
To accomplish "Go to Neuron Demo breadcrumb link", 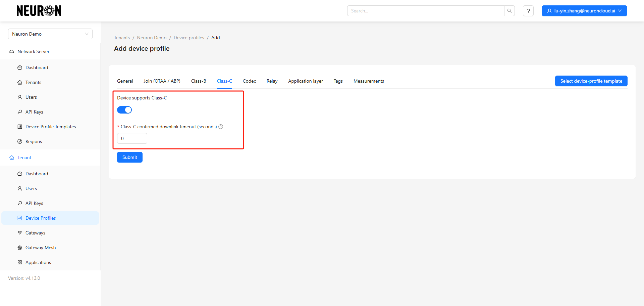I will (x=152, y=38).
